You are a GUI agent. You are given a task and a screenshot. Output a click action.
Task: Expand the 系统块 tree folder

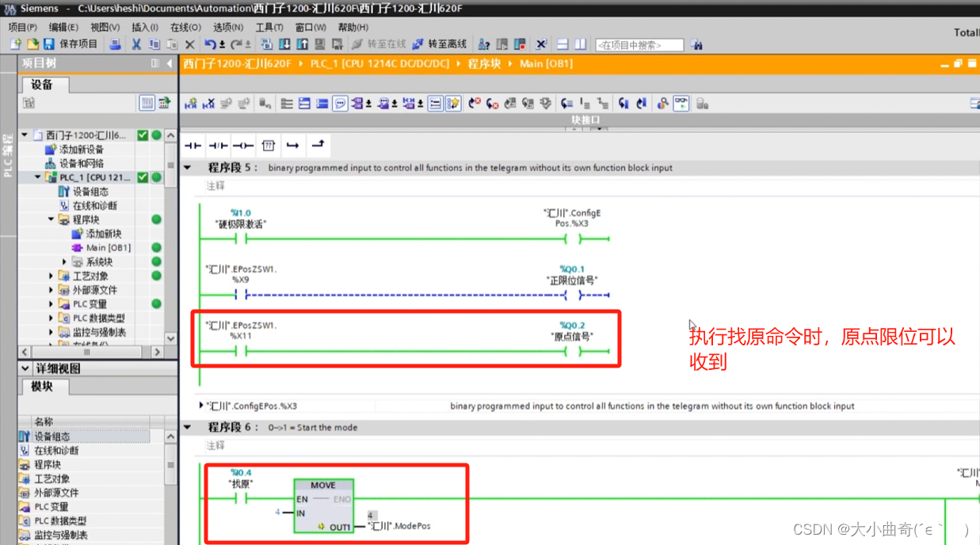pyautogui.click(x=65, y=261)
